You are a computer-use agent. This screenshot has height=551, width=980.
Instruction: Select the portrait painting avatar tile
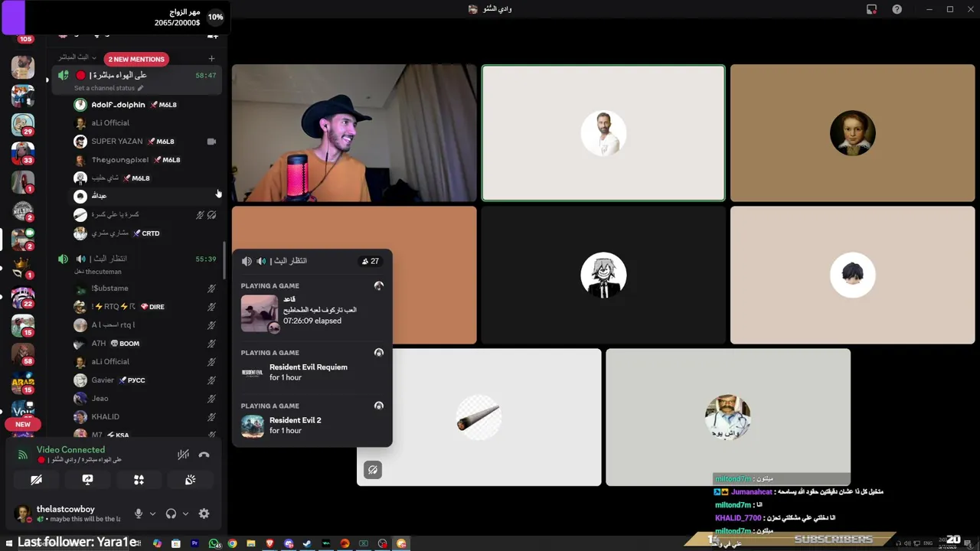point(852,133)
